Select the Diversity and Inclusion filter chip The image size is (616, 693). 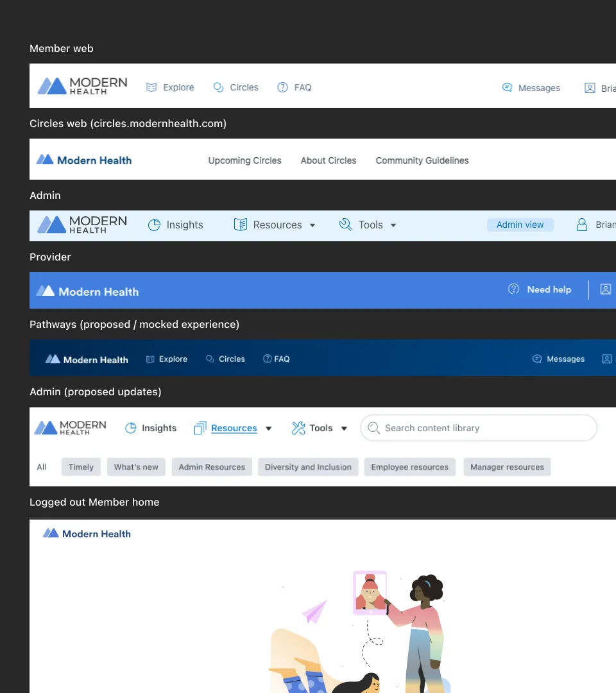click(x=308, y=466)
